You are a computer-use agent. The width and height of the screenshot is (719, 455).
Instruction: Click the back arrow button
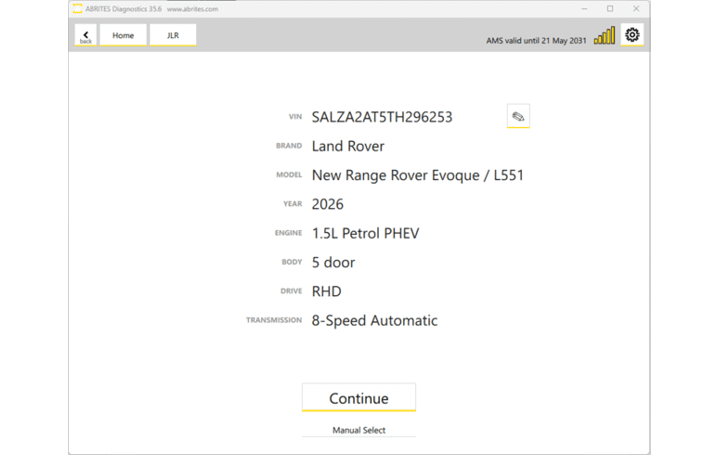[x=86, y=35]
